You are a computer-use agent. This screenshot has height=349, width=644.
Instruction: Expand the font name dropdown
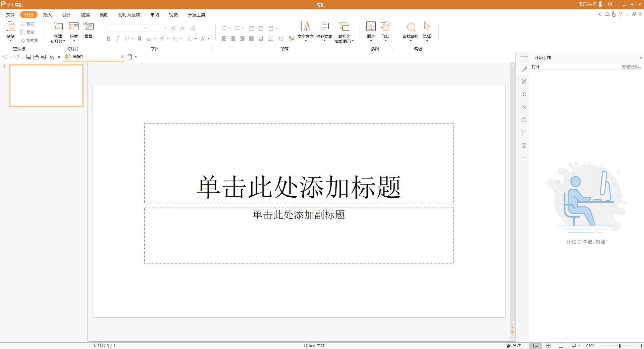point(144,28)
